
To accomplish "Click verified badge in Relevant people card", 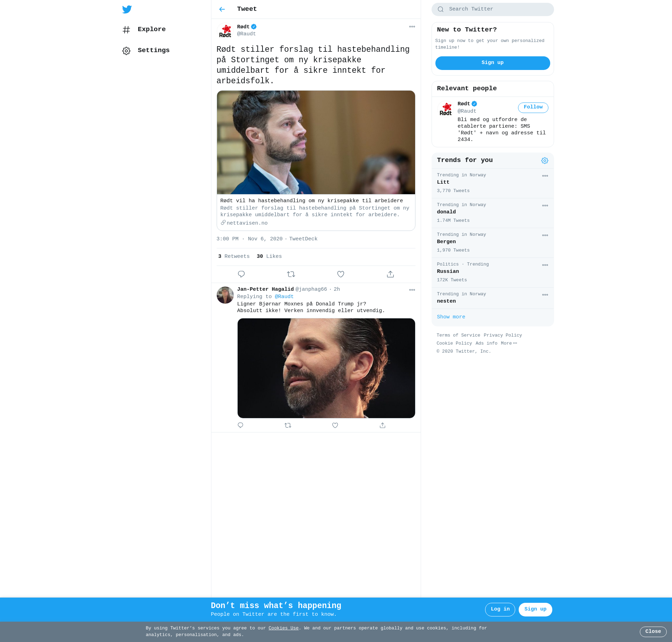I will [x=474, y=104].
